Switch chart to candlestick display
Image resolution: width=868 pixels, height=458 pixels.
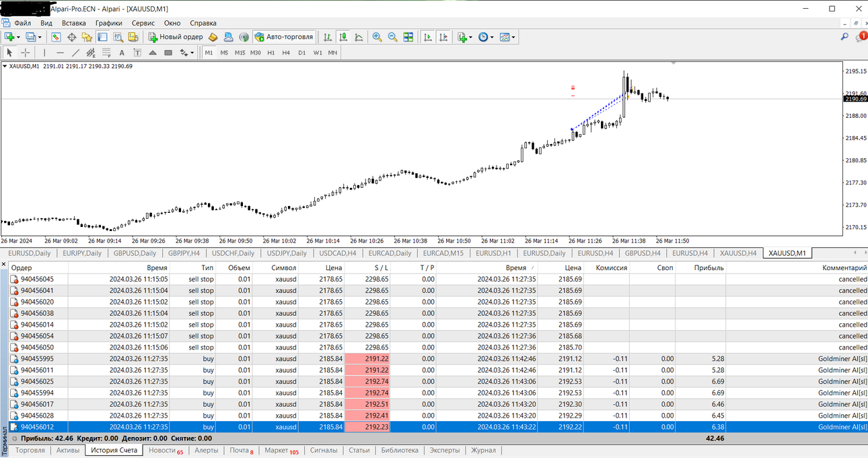tap(343, 37)
